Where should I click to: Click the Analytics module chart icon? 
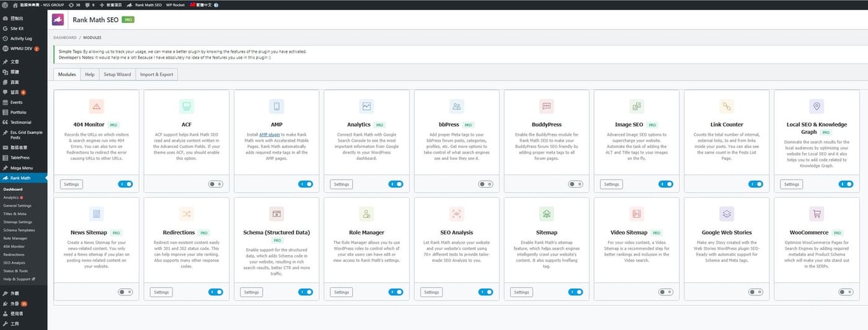click(x=367, y=106)
